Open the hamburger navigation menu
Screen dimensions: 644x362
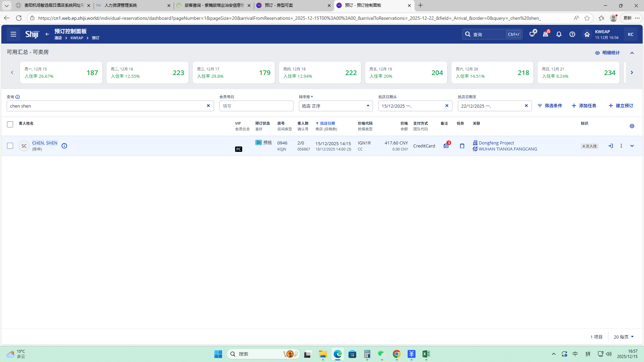coord(13,34)
